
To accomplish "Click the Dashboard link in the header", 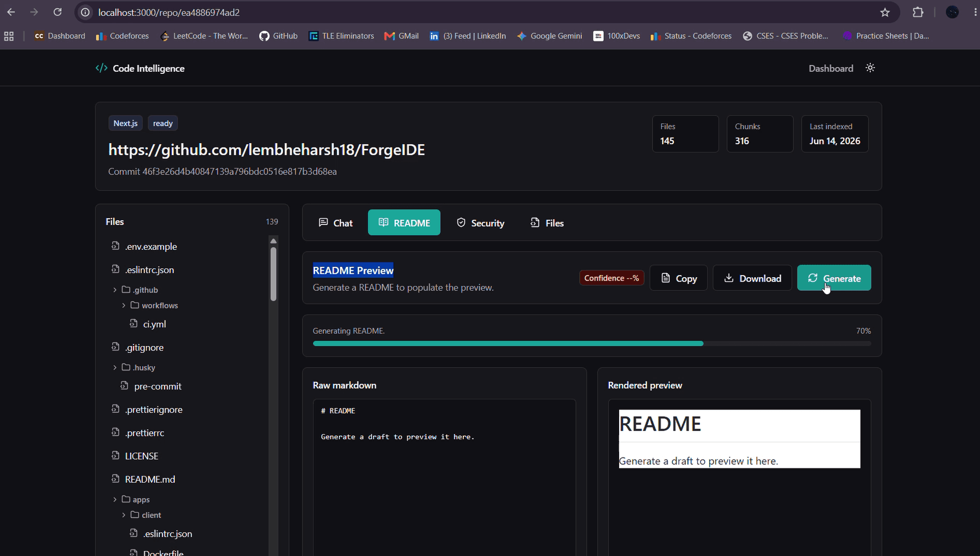I will [x=831, y=68].
